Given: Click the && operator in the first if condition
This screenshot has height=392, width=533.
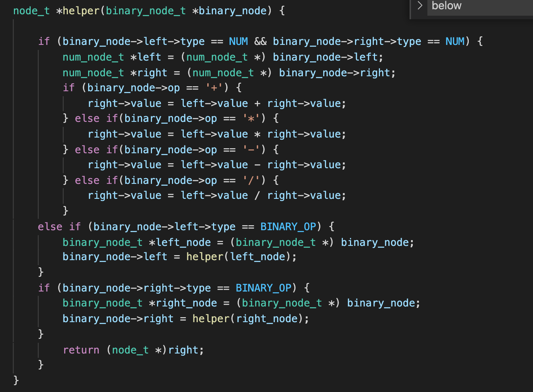Looking at the screenshot, I should click(260, 41).
